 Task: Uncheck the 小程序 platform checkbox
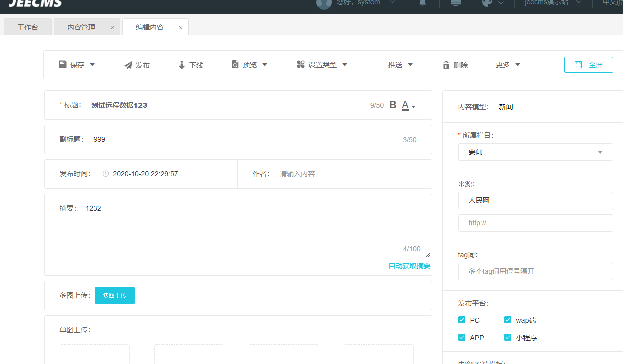coord(508,337)
